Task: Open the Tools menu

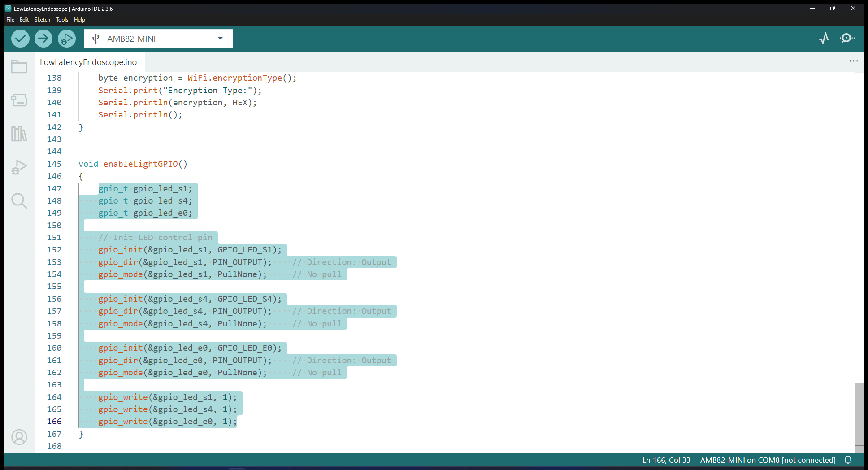Action: [62, 20]
